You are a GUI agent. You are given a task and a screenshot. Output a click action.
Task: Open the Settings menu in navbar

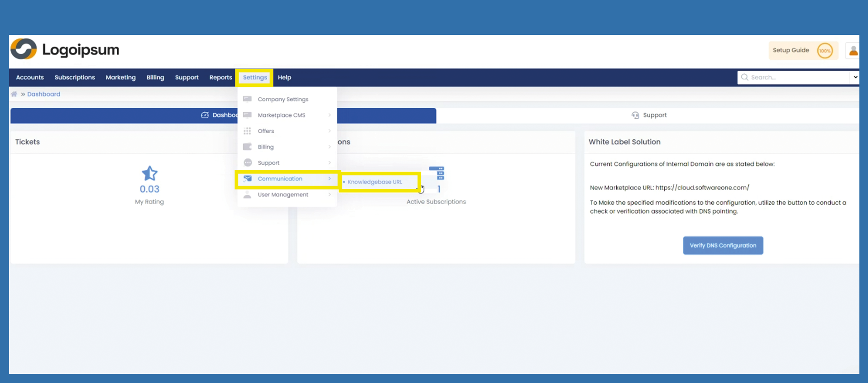click(254, 77)
